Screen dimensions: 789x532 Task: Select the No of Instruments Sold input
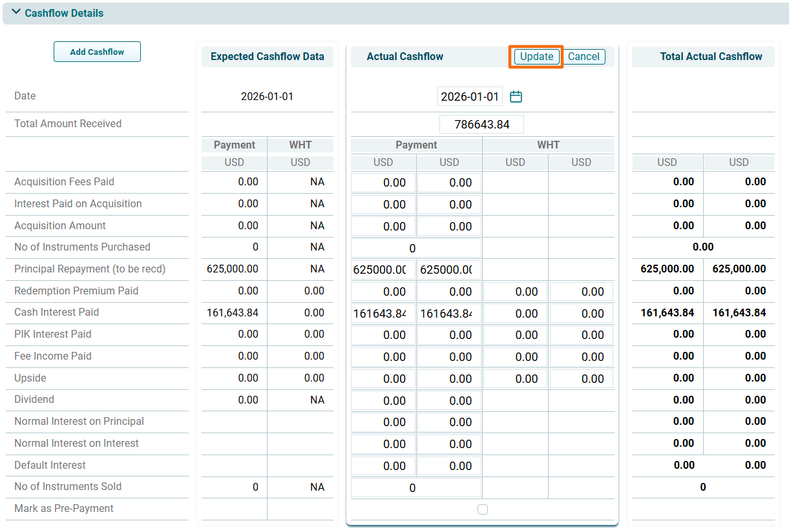pos(416,488)
